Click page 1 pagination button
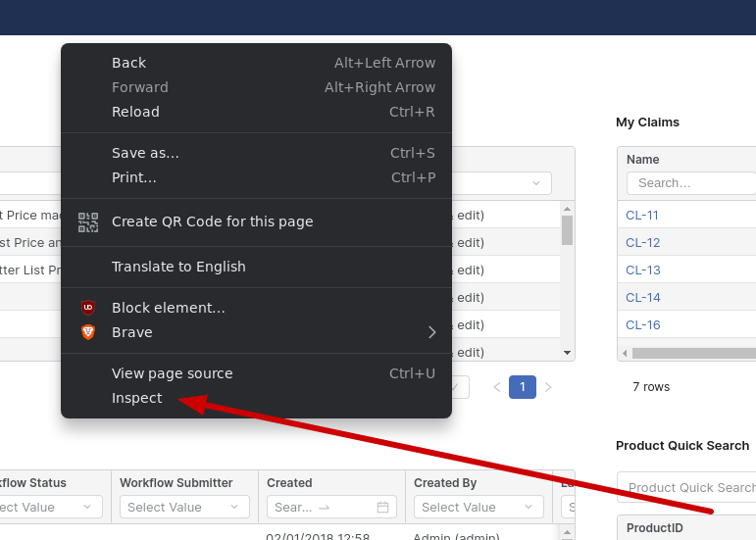 (x=523, y=387)
